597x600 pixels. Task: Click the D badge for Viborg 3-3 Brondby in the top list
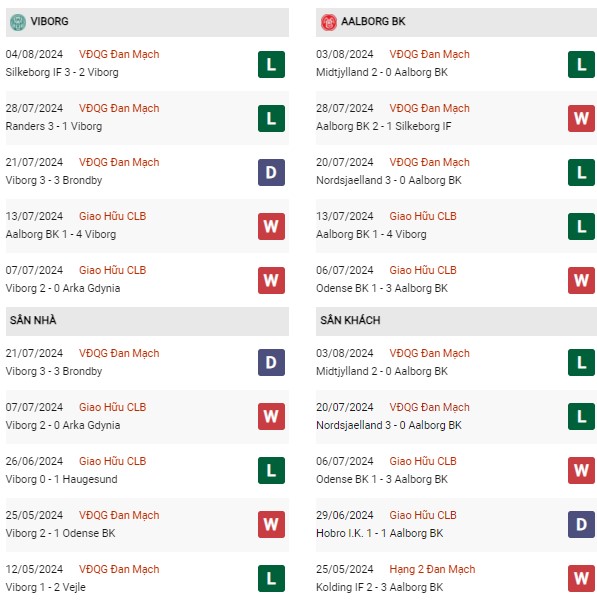click(x=271, y=172)
